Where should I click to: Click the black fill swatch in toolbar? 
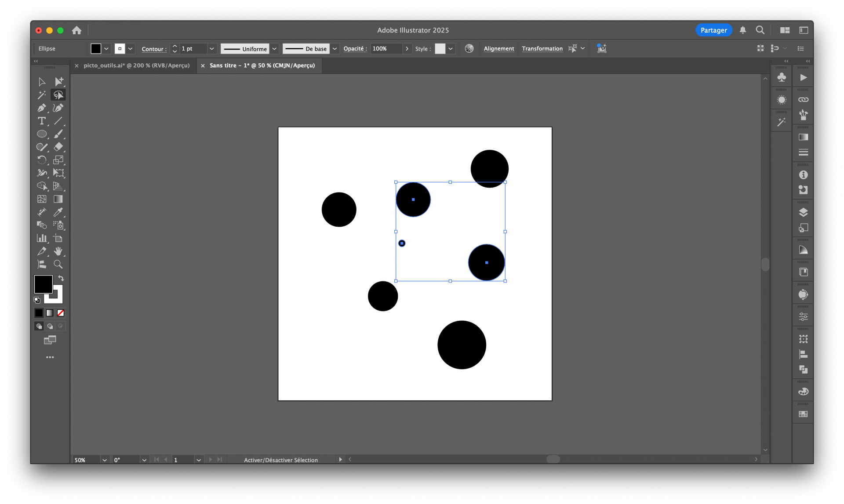(x=96, y=48)
